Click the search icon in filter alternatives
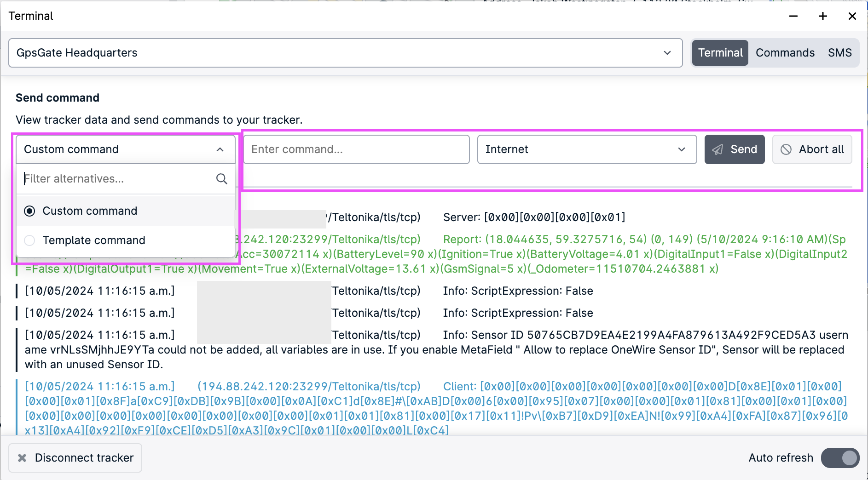The image size is (868, 480). [222, 179]
